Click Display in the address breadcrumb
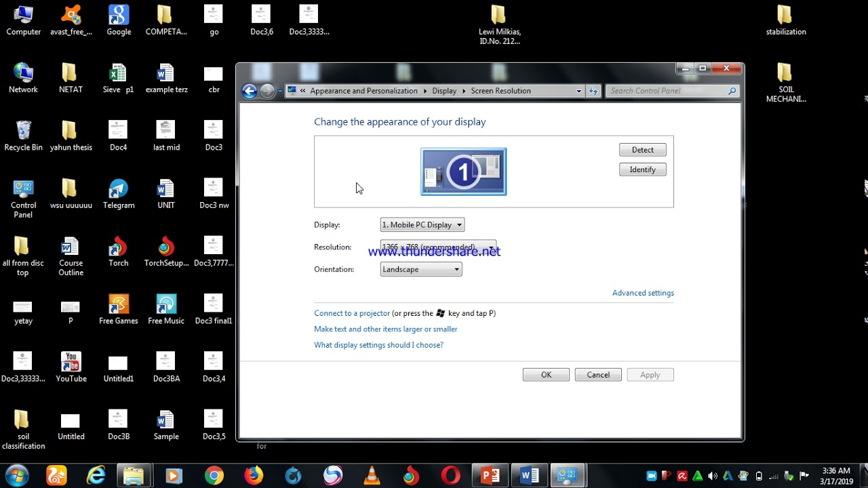Screen dimensions: 868x488 pyautogui.click(x=444, y=91)
